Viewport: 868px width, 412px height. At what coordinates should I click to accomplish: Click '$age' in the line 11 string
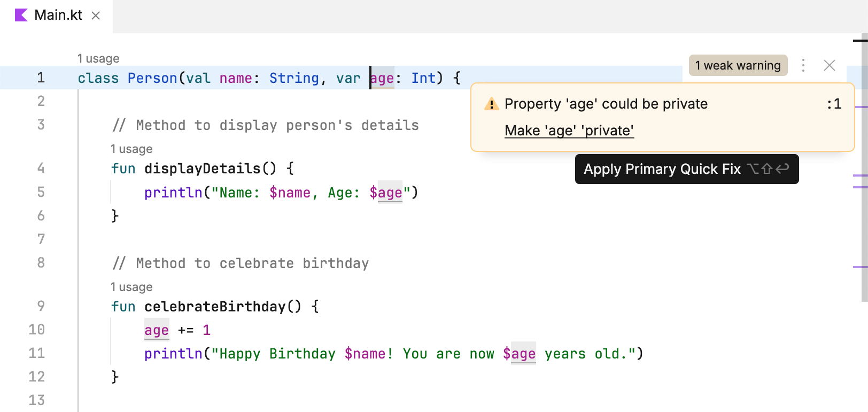click(519, 354)
